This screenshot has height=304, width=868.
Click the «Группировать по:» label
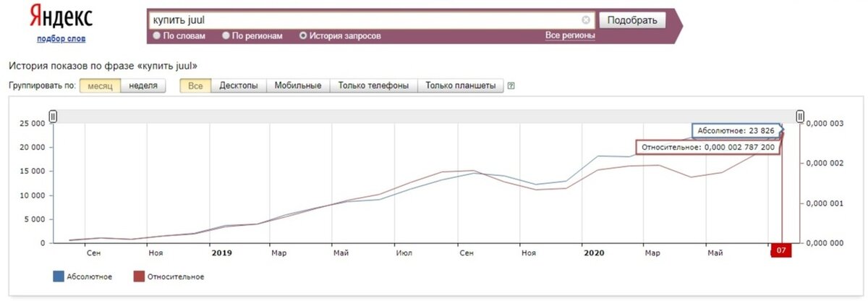pos(42,86)
